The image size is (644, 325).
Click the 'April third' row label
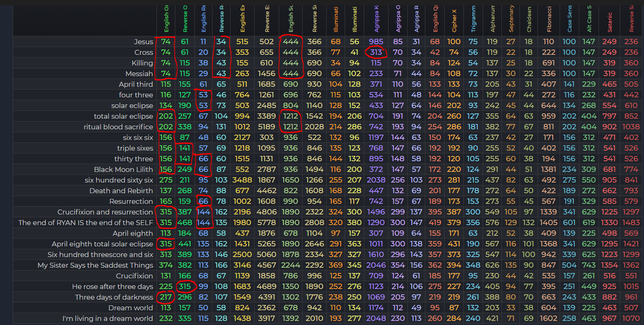pyautogui.click(x=136, y=84)
